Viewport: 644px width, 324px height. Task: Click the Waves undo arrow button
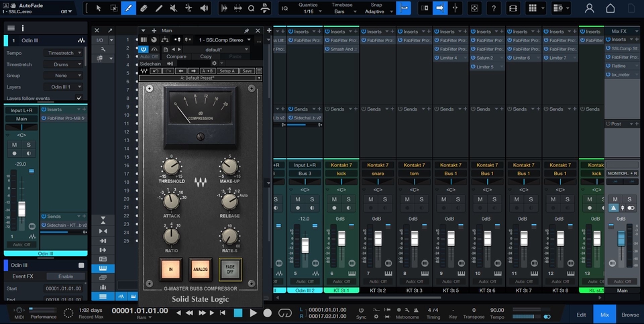[x=155, y=71]
